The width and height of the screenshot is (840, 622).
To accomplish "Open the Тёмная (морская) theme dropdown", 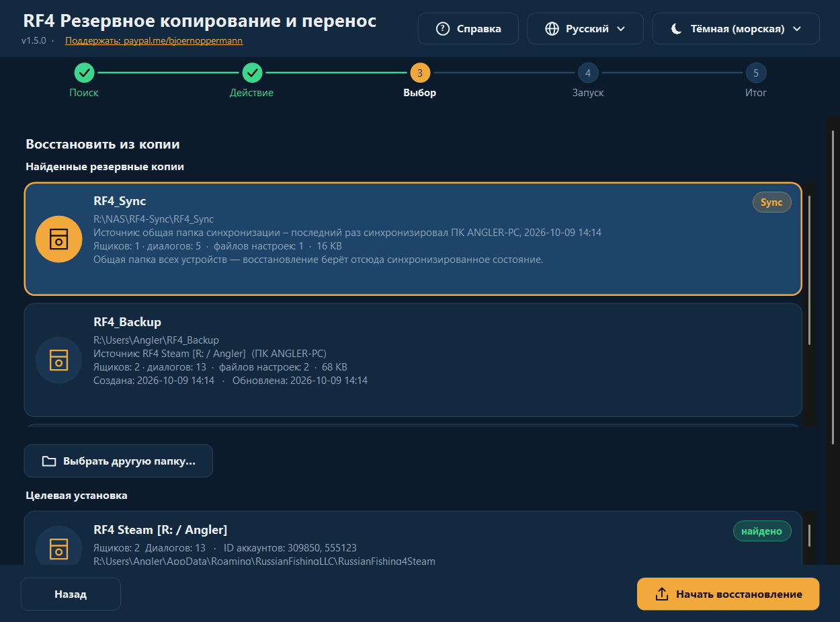I will 736,29.
